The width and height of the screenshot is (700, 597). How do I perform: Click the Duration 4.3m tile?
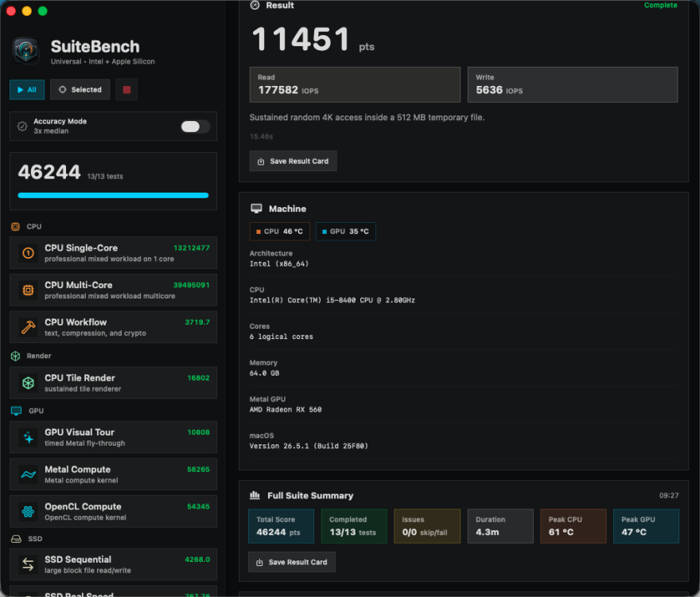[500, 526]
